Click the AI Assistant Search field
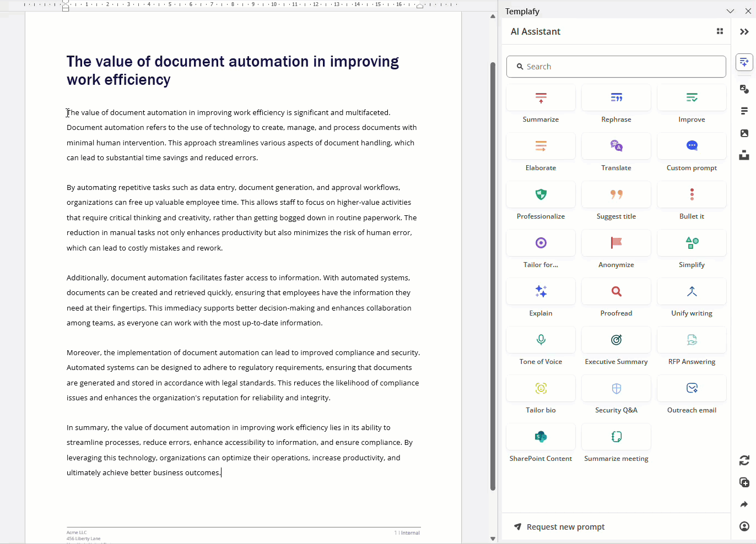The image size is (756, 544). coord(616,67)
